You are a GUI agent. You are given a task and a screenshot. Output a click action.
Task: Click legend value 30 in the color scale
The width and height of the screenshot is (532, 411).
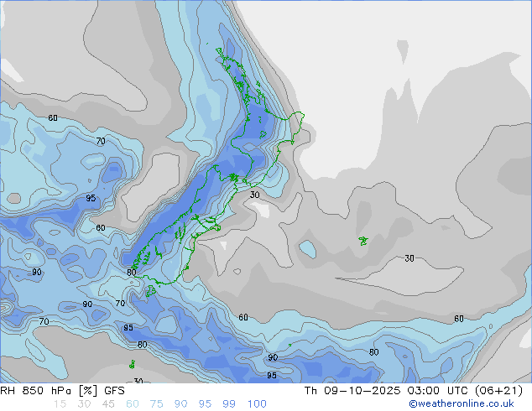coord(84,404)
